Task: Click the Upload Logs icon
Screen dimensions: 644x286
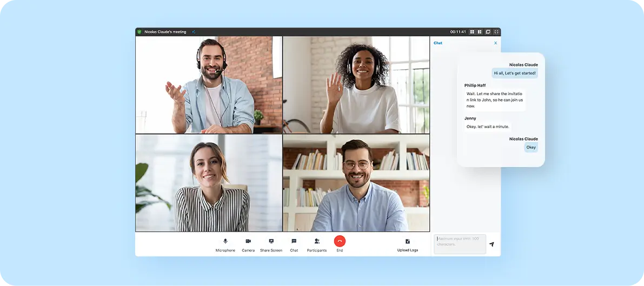Action: pyautogui.click(x=408, y=242)
